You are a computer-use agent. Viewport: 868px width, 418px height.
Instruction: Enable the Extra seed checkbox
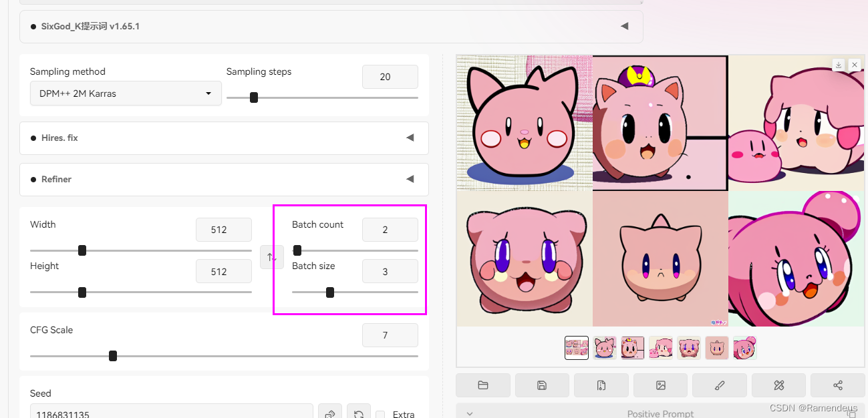point(380,415)
